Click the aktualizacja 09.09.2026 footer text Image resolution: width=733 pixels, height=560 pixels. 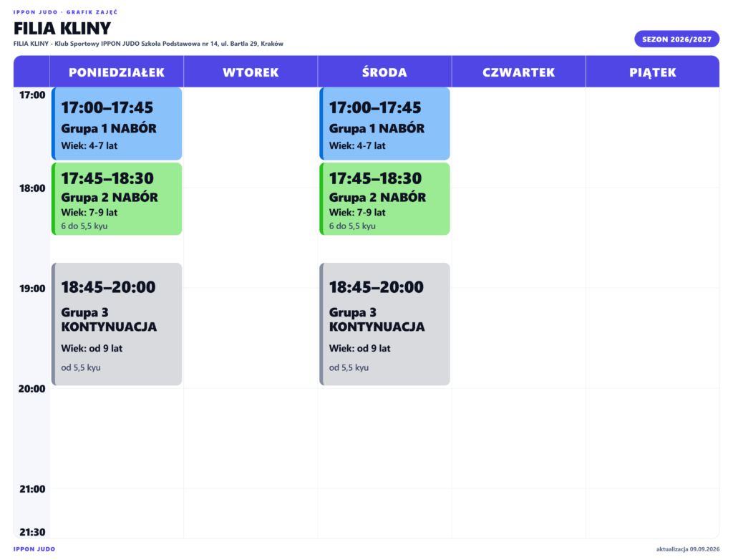(688, 549)
